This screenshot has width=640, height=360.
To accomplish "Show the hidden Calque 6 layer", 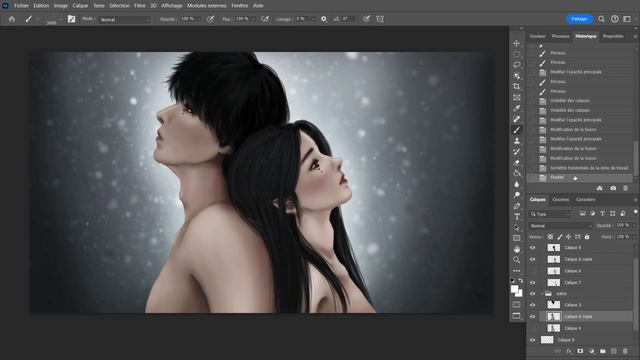I will [533, 271].
